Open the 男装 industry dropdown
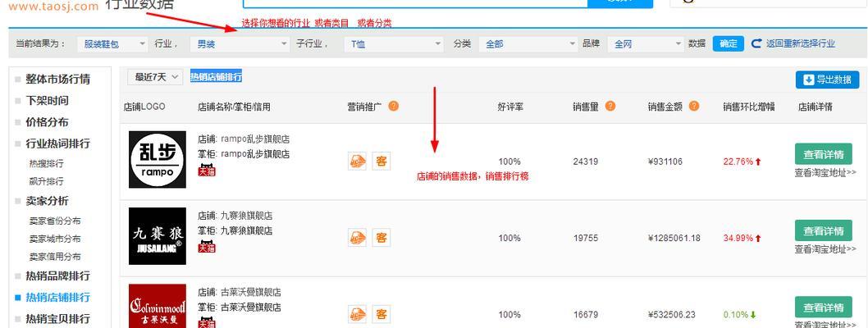Image resolution: width=868 pixels, height=328 pixels. 240,44
